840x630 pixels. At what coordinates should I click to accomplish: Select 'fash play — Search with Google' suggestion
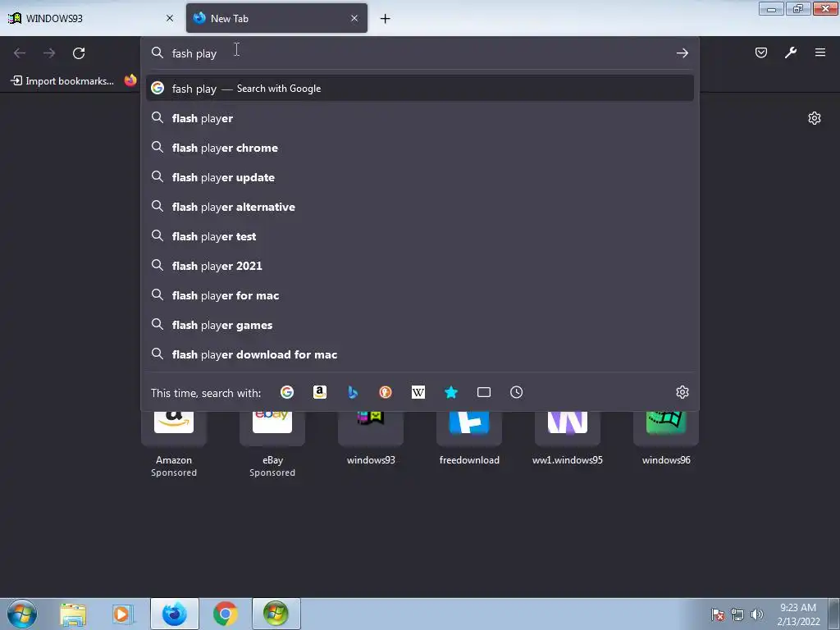pos(420,89)
